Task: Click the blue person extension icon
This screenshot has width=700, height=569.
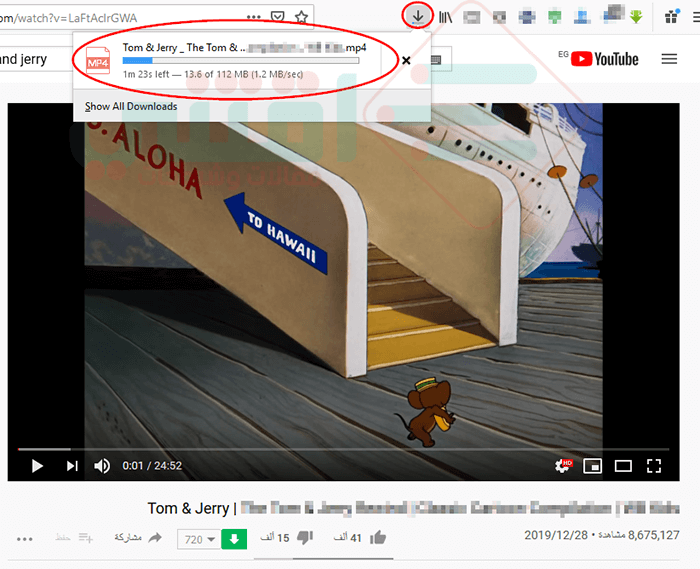Action: click(x=582, y=17)
